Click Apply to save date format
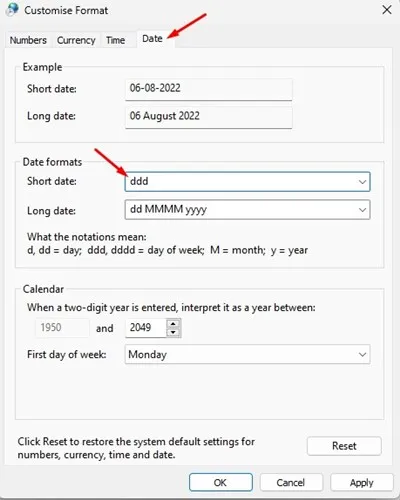The image size is (400, 500). 362,482
